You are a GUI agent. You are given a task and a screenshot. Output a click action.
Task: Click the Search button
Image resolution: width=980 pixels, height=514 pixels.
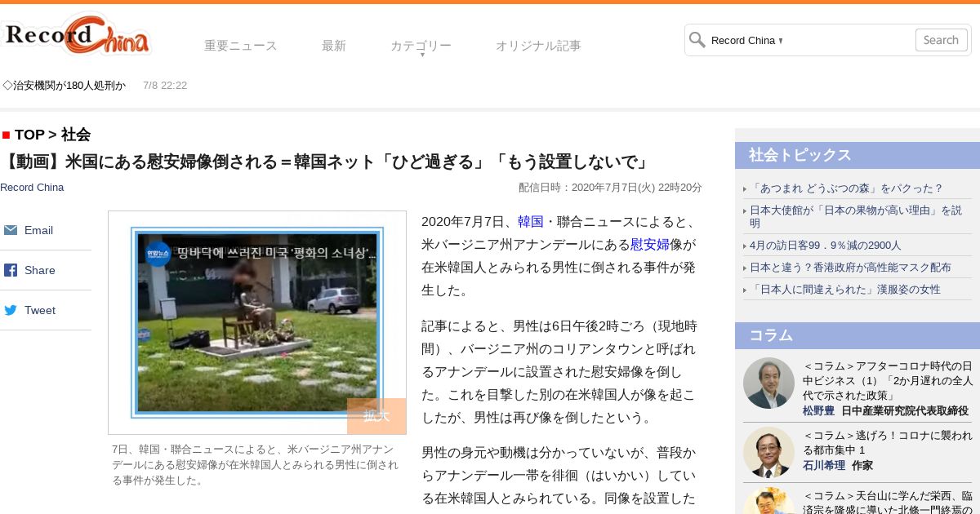[941, 40]
